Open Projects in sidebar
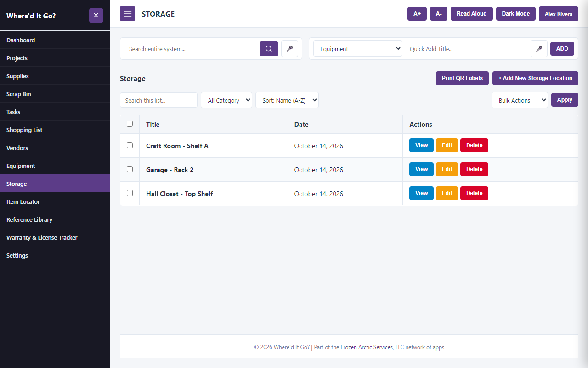 coord(55,58)
